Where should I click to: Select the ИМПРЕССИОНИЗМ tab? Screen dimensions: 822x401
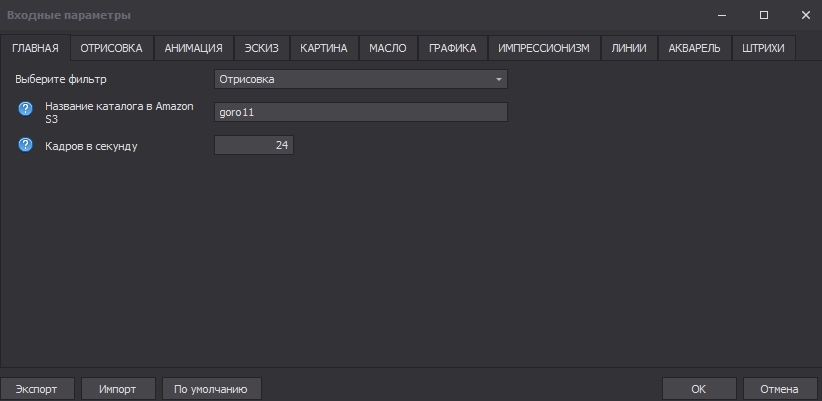544,48
